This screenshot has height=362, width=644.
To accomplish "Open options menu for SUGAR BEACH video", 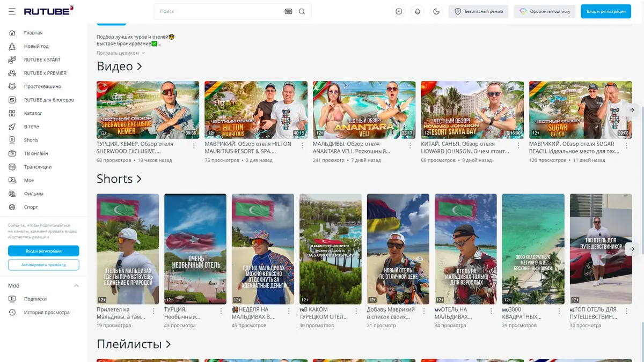I will pos(626,145).
